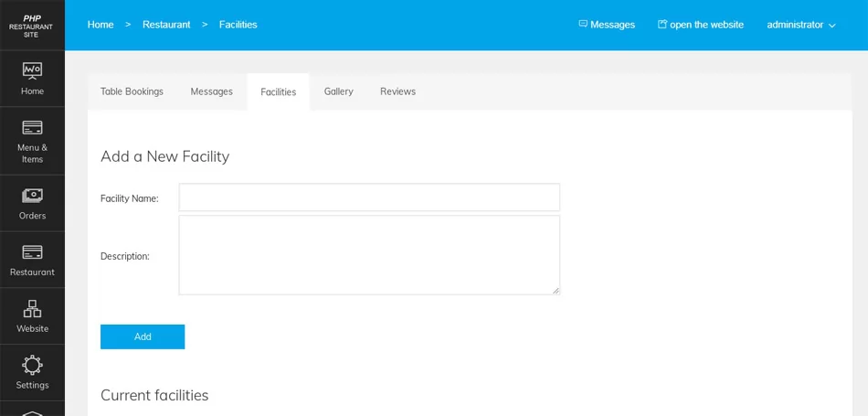Click the Messages speech bubble icon
The image size is (868, 416).
click(x=583, y=24)
